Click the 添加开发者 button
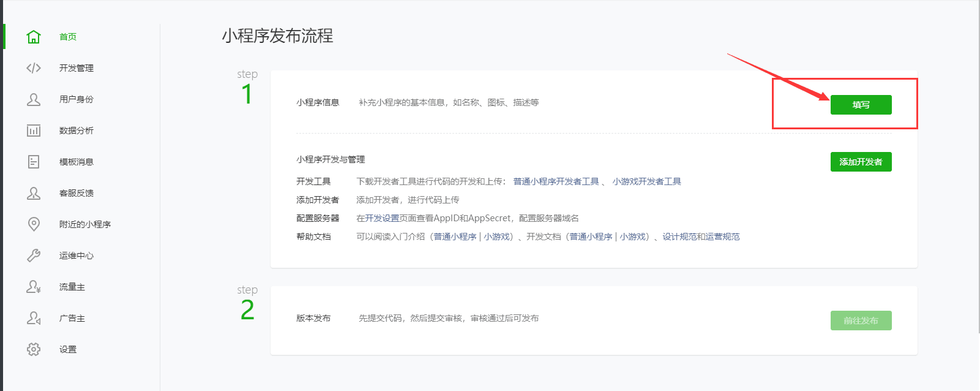This screenshot has width=980, height=391. click(x=861, y=162)
